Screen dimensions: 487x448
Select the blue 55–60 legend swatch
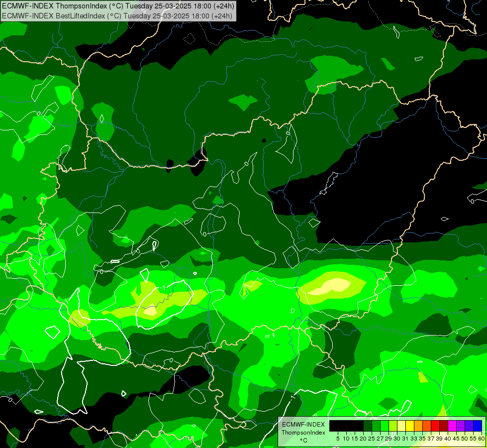478,426
